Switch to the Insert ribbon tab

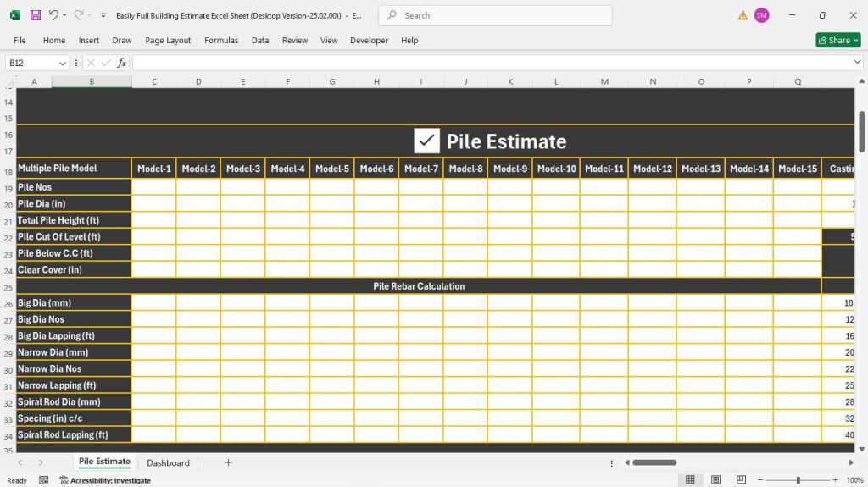(x=88, y=41)
